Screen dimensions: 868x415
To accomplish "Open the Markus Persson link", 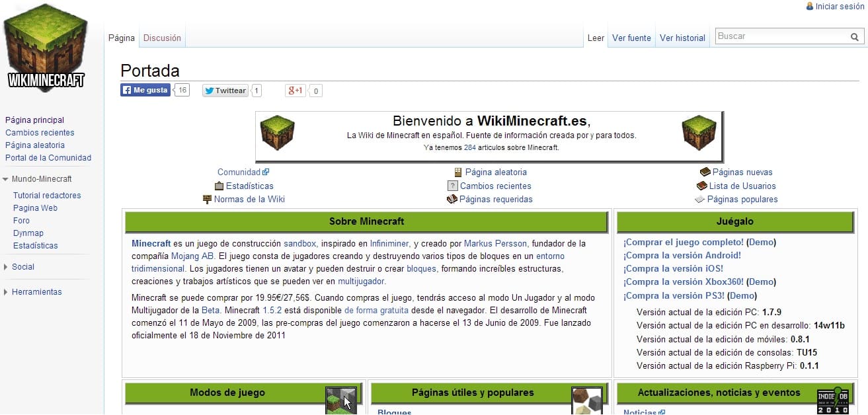I will coord(496,244).
